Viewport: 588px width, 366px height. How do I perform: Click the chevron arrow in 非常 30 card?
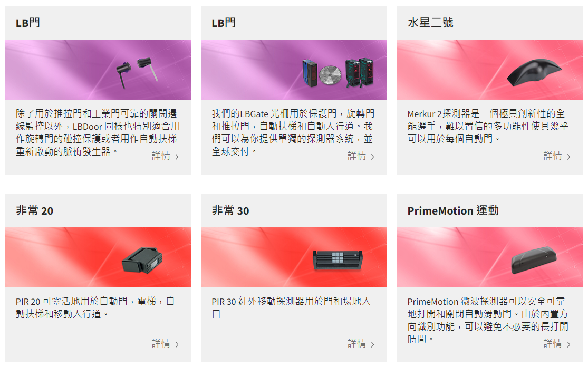click(x=373, y=344)
